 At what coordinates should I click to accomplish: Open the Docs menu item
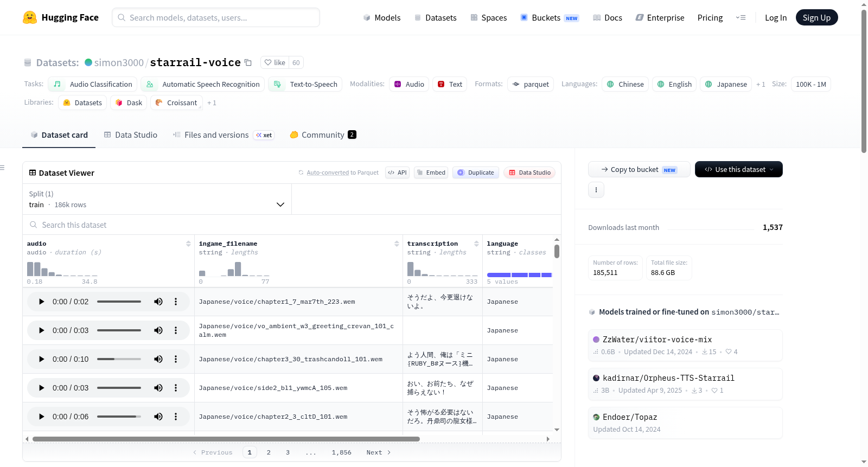(607, 17)
